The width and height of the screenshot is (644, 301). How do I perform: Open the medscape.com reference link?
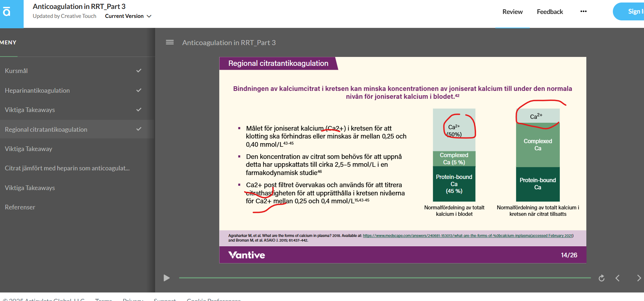click(x=468, y=236)
